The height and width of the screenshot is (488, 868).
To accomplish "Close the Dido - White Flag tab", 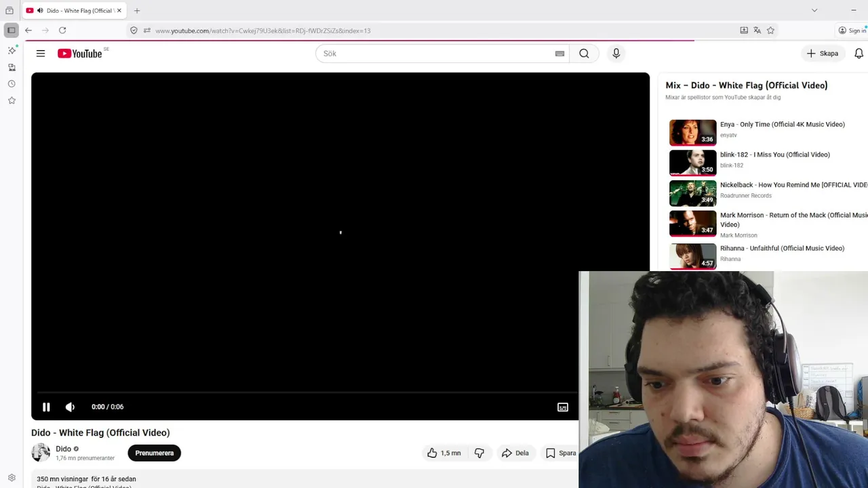I will (119, 10).
